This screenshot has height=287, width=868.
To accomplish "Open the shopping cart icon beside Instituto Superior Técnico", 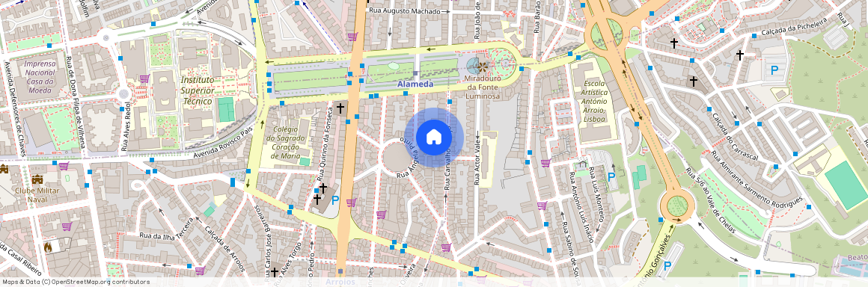I will click(x=144, y=78).
